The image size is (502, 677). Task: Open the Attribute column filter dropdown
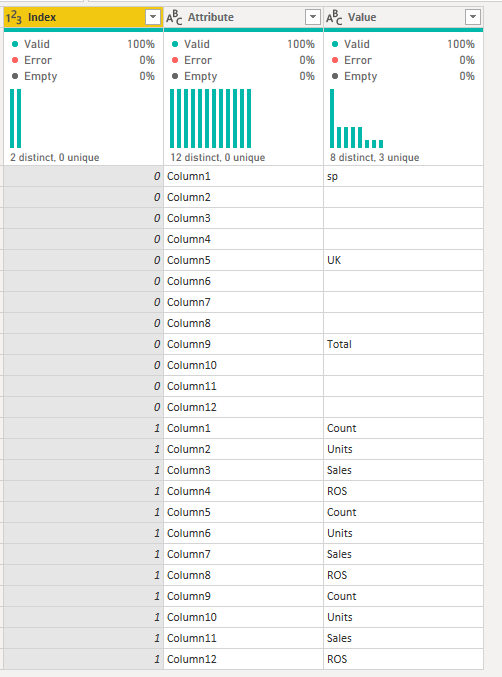pos(313,17)
